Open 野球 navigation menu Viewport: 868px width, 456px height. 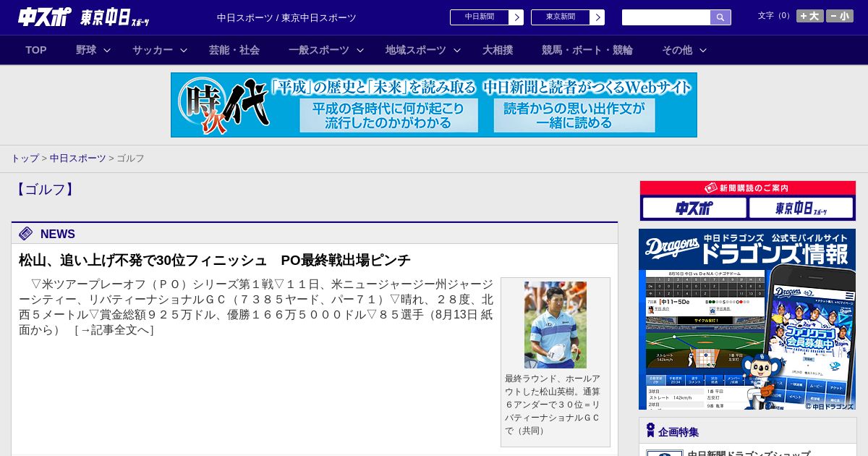[x=86, y=50]
